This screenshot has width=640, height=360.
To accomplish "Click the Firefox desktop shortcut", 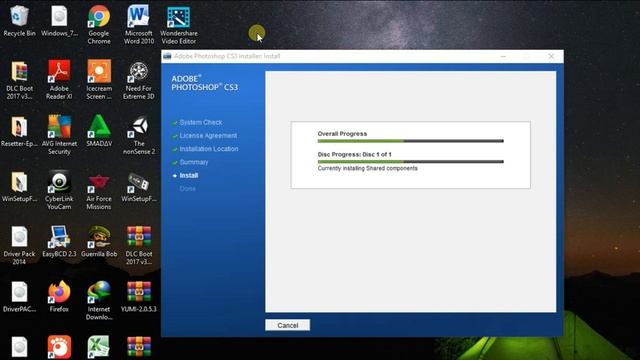I will [x=59, y=297].
